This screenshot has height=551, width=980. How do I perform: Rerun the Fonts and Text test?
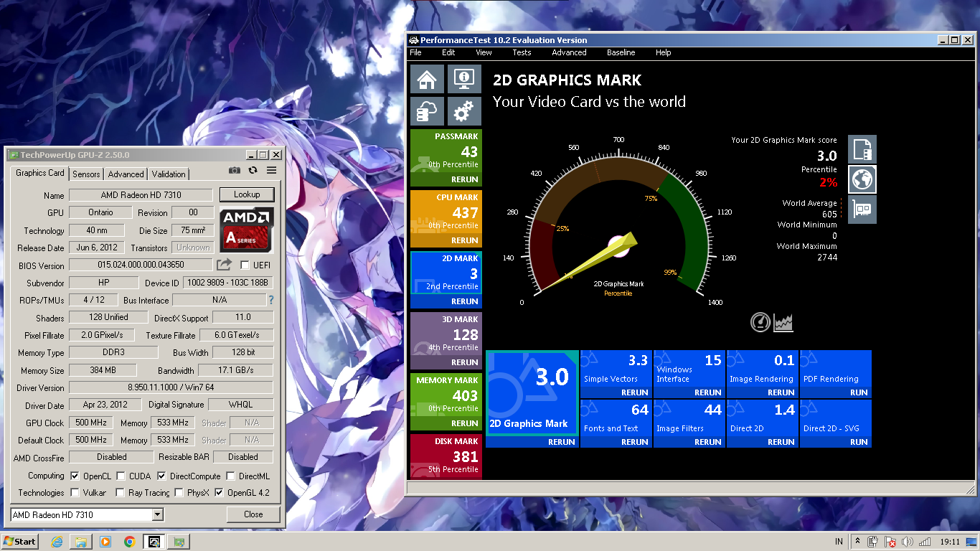[635, 442]
